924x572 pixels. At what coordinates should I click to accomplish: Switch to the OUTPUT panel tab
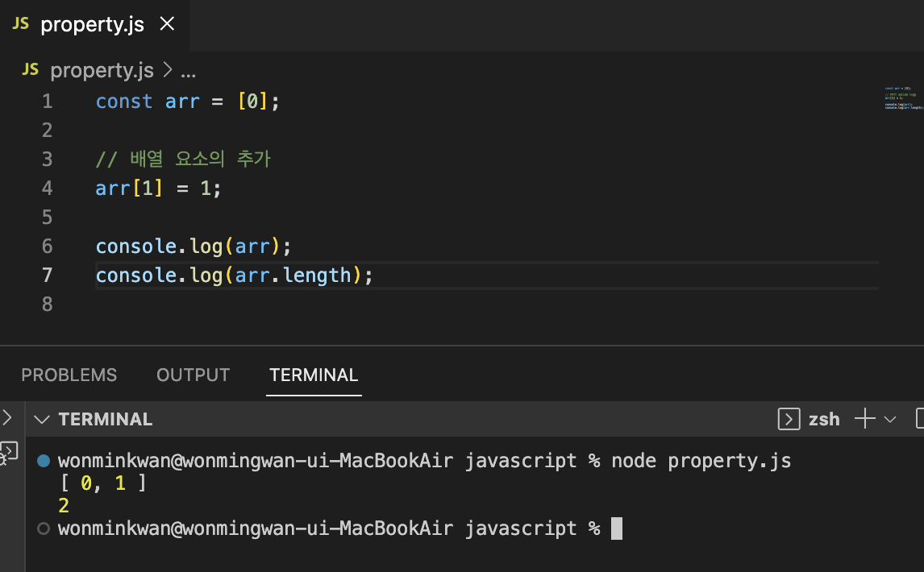click(193, 375)
